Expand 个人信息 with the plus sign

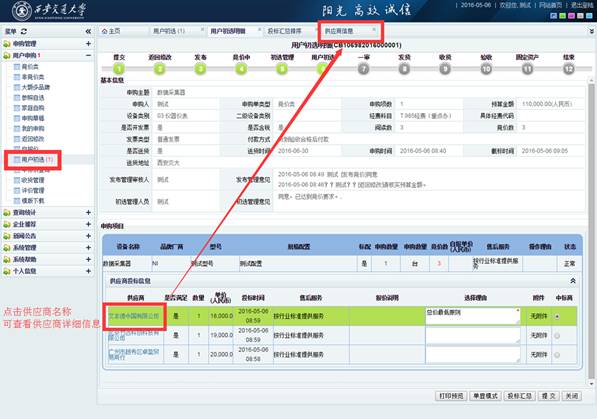88,271
